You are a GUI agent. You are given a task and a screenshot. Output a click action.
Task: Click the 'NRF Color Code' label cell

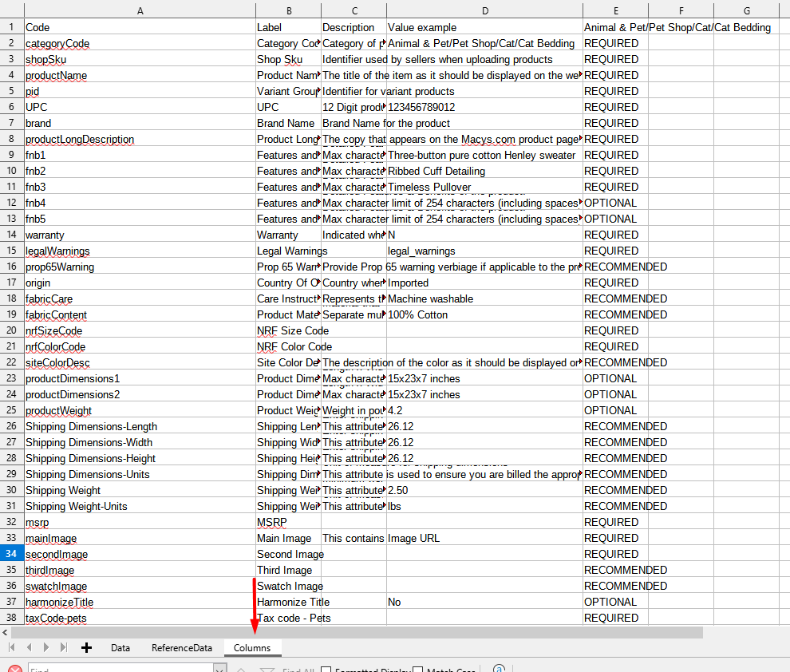point(289,346)
